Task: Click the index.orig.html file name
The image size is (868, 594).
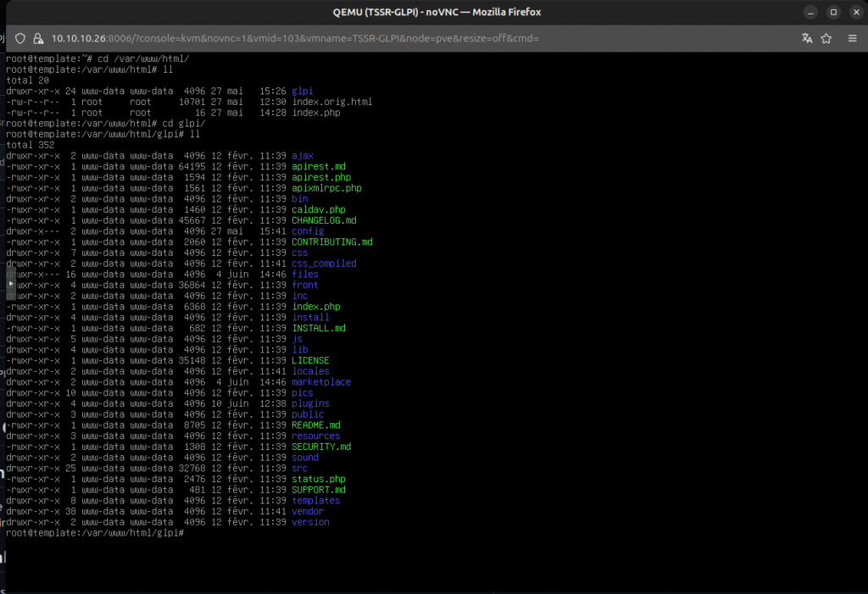Action: pyautogui.click(x=331, y=102)
